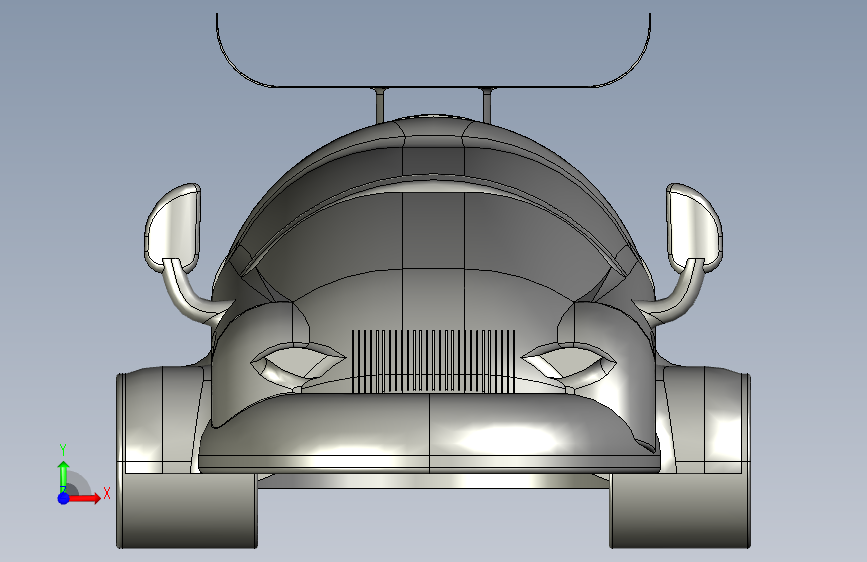Viewport: 867px width, 562px height.
Task: Select the left front wheel
Action: [x=186, y=512]
